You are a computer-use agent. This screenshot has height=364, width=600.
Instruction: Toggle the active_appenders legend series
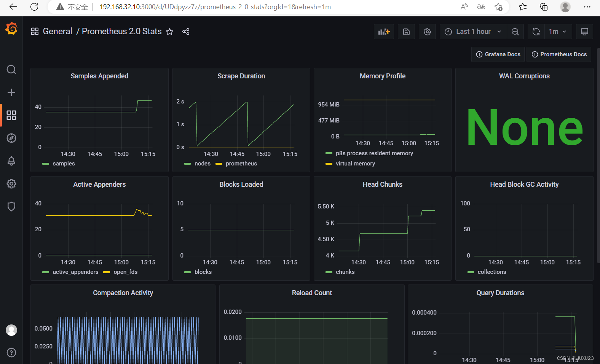75,272
